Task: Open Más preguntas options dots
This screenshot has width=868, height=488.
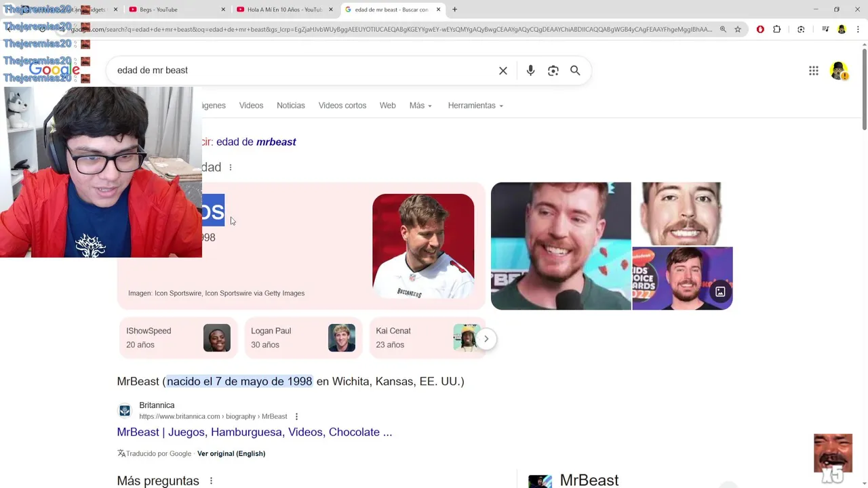Action: pos(211,481)
